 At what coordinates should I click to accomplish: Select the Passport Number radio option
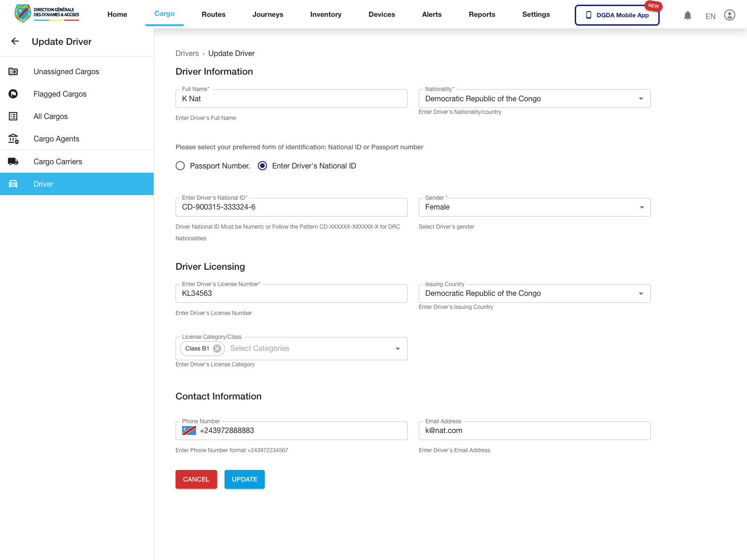(x=180, y=166)
